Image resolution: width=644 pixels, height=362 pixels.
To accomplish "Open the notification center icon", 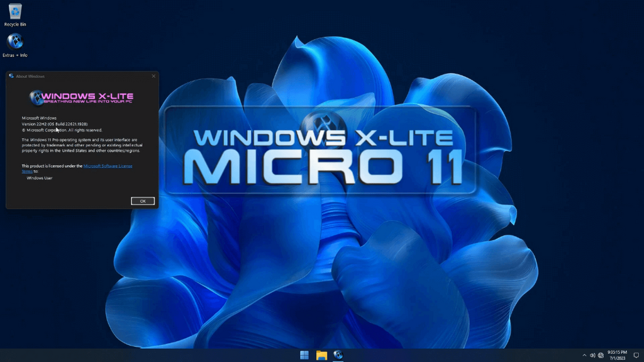I will pyautogui.click(x=636, y=355).
